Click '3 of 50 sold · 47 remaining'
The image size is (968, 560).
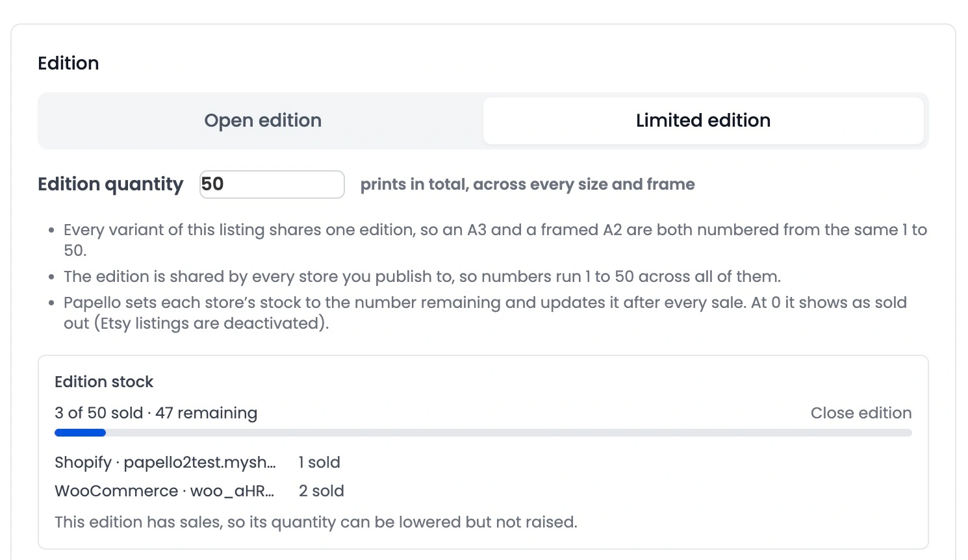(x=156, y=413)
